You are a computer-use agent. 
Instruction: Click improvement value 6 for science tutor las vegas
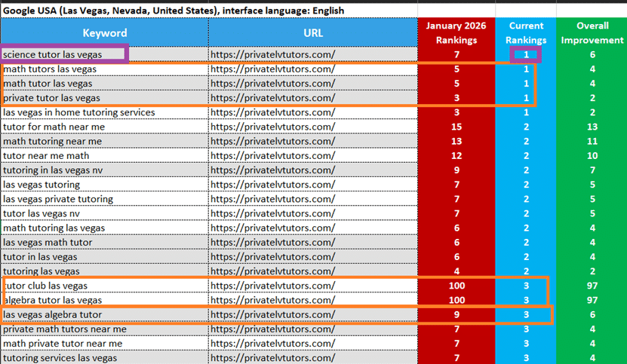coord(592,54)
